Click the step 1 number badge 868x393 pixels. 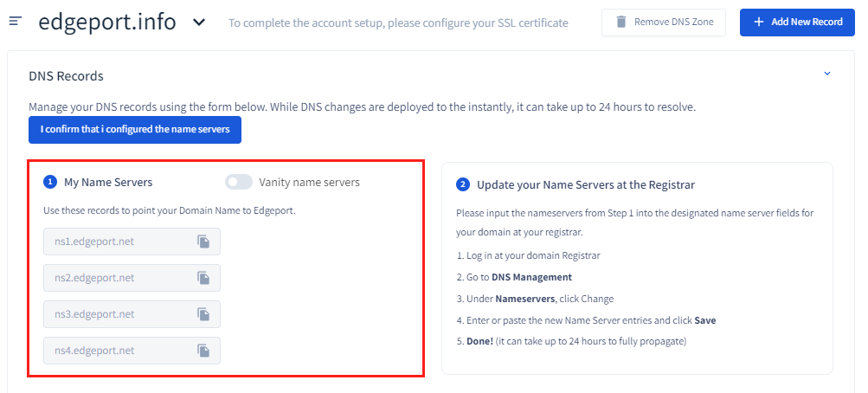point(50,183)
